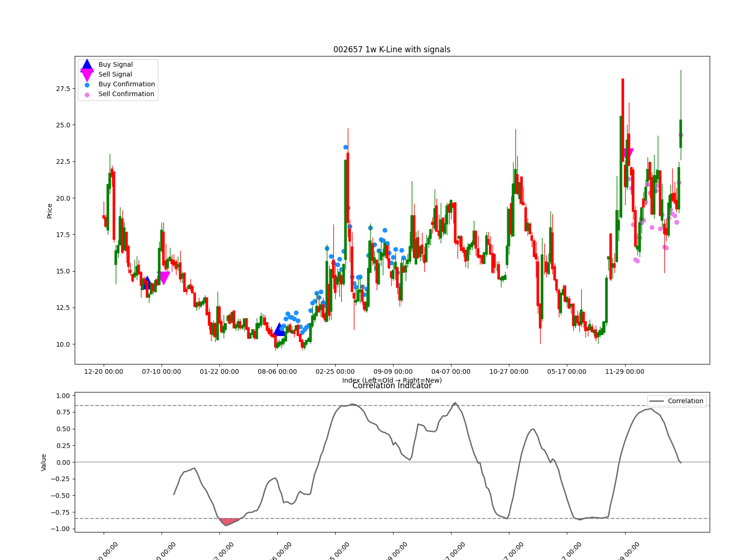747x560 pixels.
Task: Click the 1.00 correlation tick label
Action: pos(63,396)
